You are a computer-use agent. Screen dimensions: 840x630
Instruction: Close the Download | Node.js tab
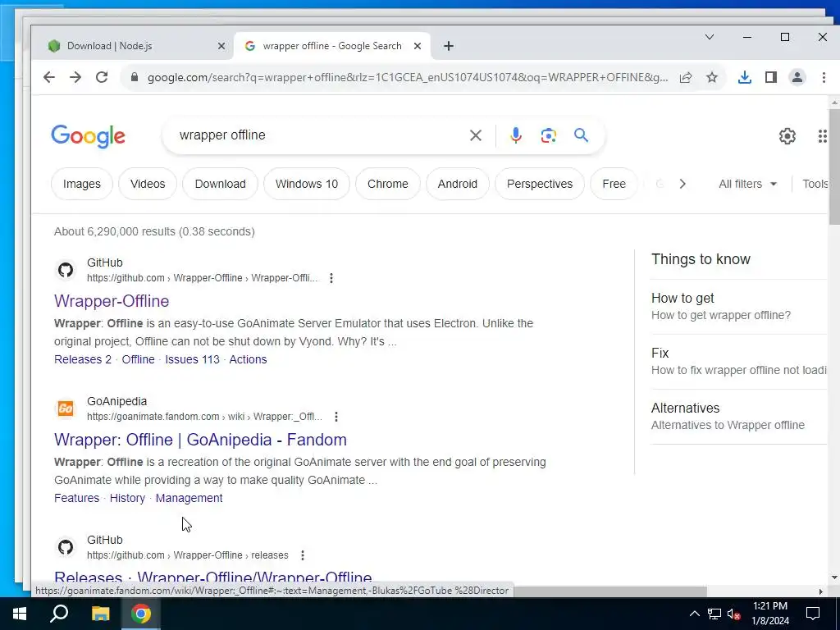(221, 46)
